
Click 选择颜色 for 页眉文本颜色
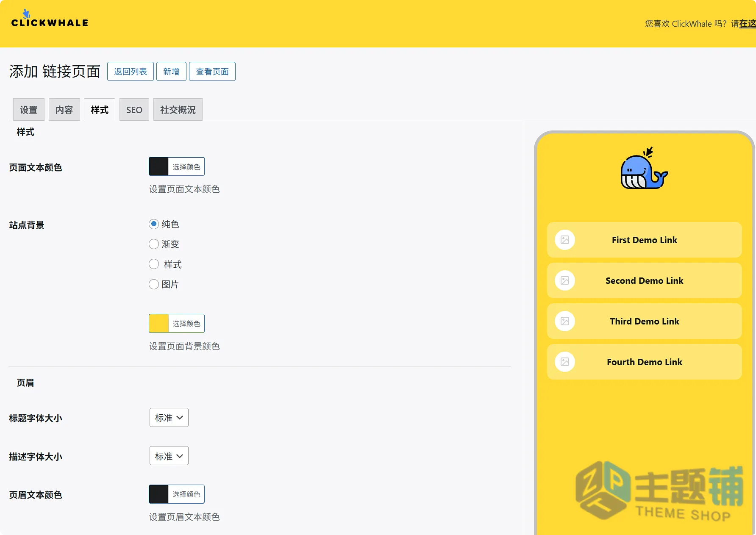(x=186, y=494)
